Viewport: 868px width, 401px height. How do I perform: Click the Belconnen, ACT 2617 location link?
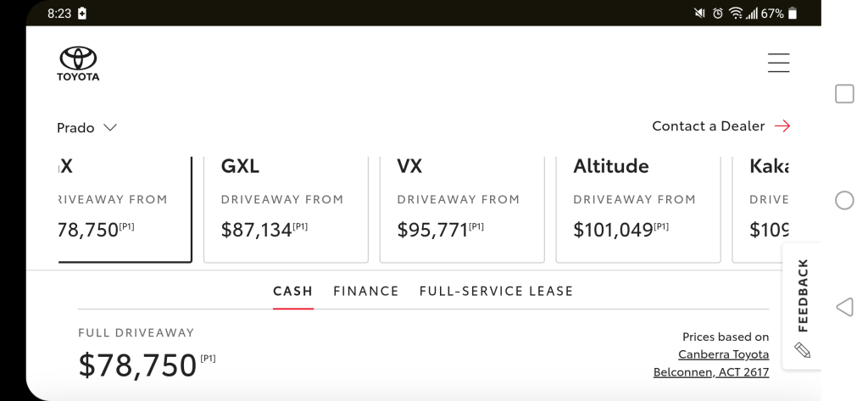710,372
